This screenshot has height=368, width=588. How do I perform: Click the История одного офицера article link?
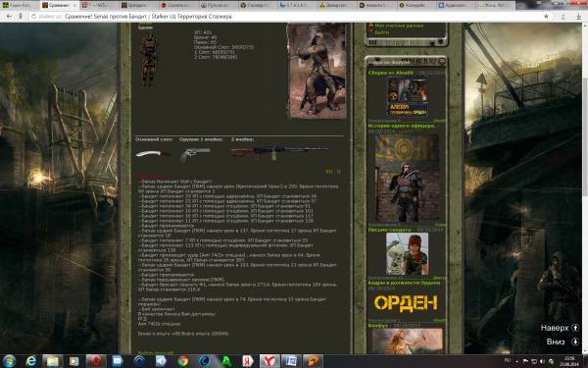[x=402, y=126]
